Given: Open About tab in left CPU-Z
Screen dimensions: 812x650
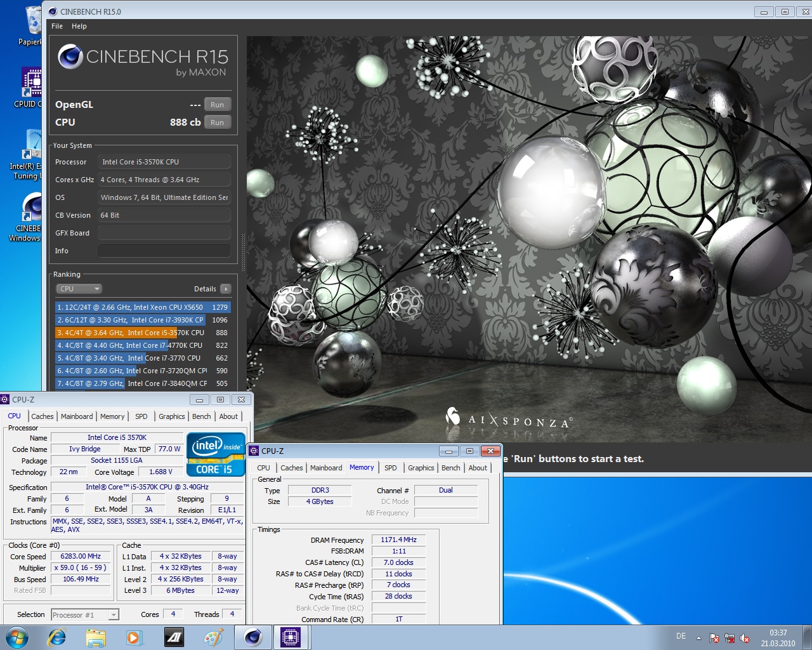Looking at the screenshot, I should [228, 416].
